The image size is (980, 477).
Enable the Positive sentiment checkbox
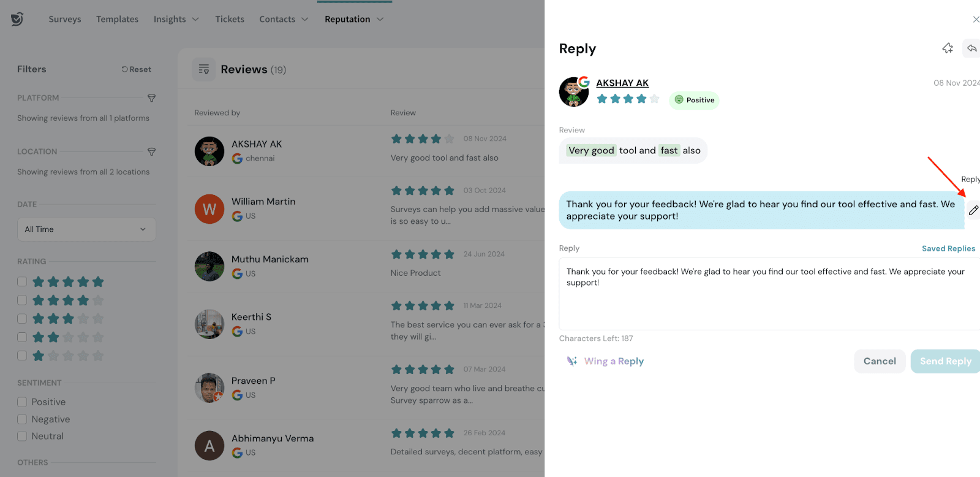point(22,402)
